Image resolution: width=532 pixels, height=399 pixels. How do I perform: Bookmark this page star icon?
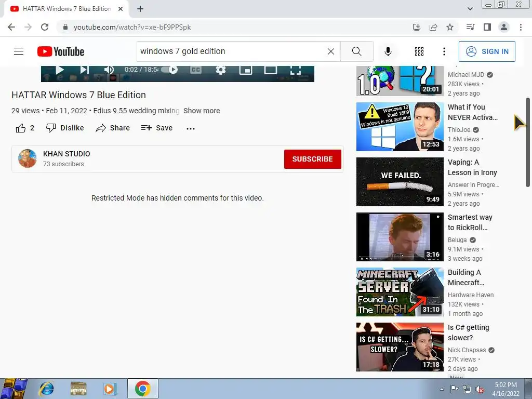[x=450, y=27]
